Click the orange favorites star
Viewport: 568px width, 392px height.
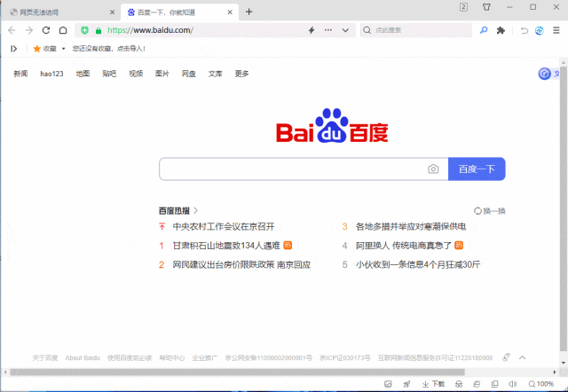[x=36, y=49]
